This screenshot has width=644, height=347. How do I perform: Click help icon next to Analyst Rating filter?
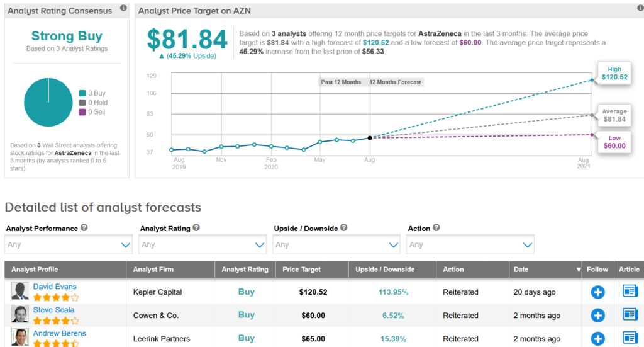pyautogui.click(x=196, y=228)
